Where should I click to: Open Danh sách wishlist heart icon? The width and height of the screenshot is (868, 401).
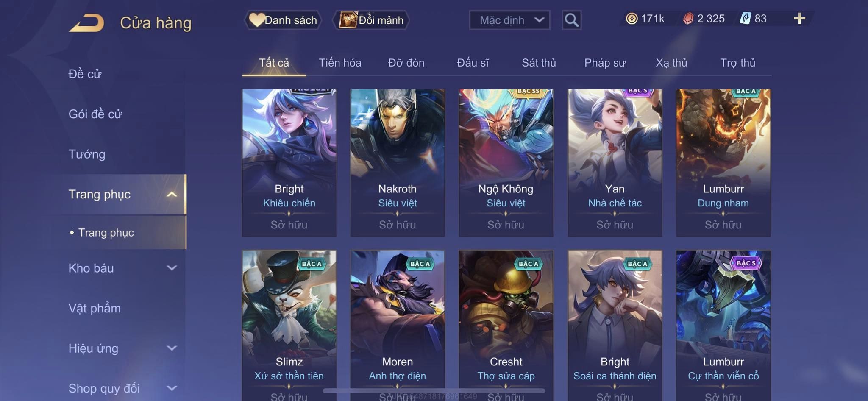point(257,20)
